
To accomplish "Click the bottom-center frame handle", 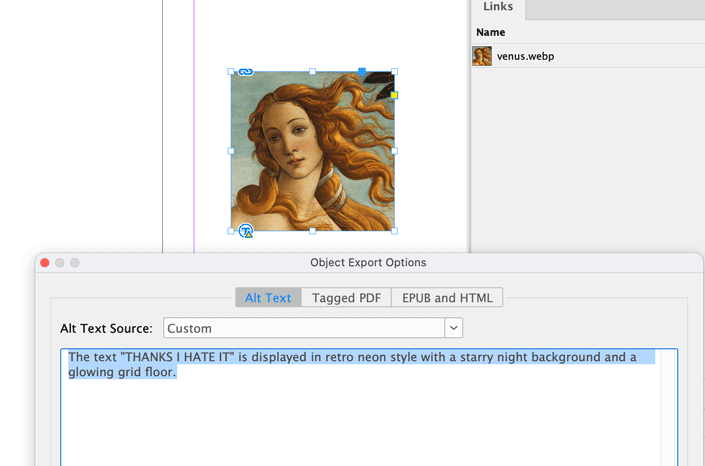I will (312, 231).
